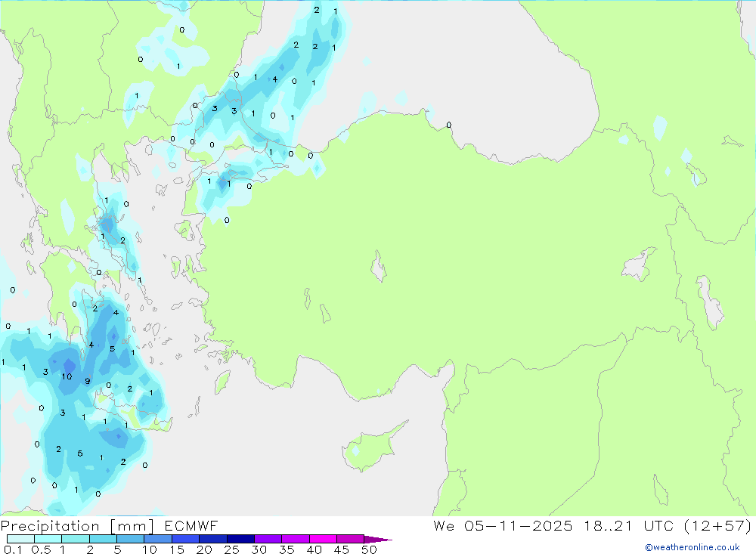Click the above-50 mm legend arrow tip
This screenshot has width=756, height=554.
point(378,540)
